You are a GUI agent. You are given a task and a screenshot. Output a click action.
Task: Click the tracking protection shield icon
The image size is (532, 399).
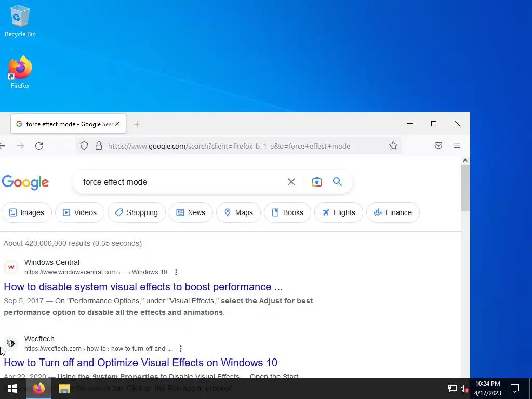[84, 146]
